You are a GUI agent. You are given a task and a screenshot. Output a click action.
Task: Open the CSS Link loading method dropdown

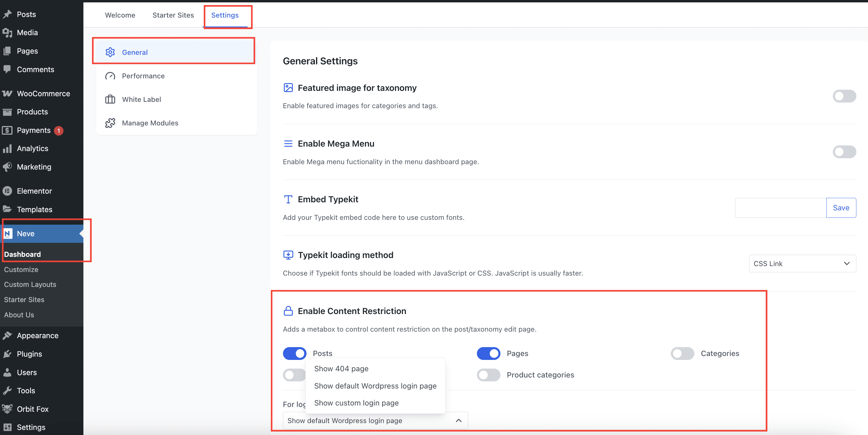(802, 263)
